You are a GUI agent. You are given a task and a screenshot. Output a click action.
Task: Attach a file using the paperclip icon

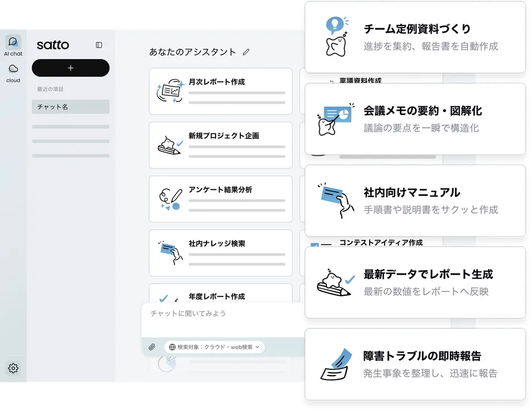pyautogui.click(x=151, y=347)
